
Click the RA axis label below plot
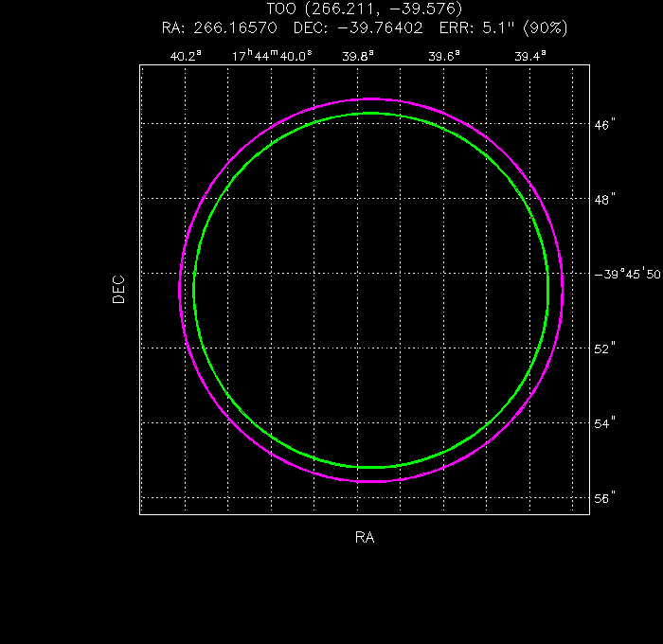click(365, 537)
